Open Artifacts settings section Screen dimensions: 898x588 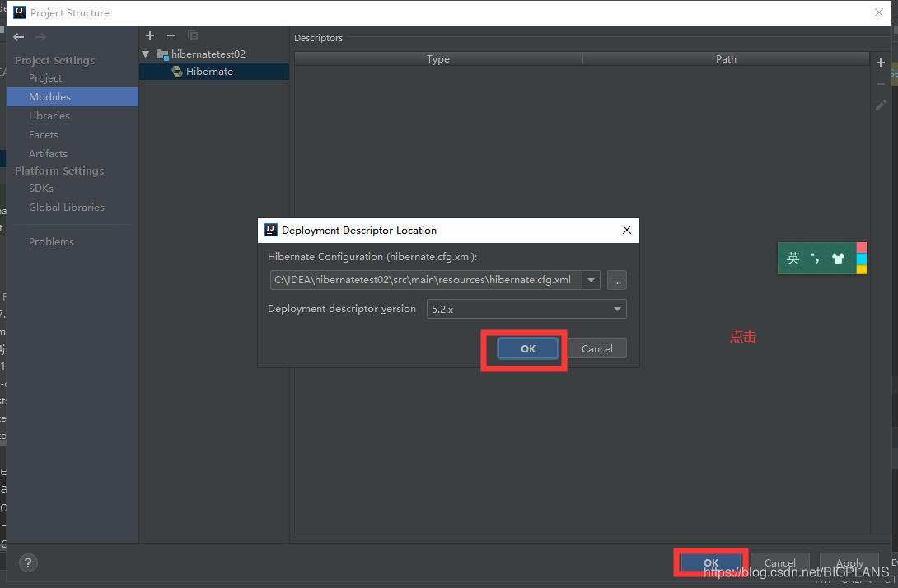[48, 153]
